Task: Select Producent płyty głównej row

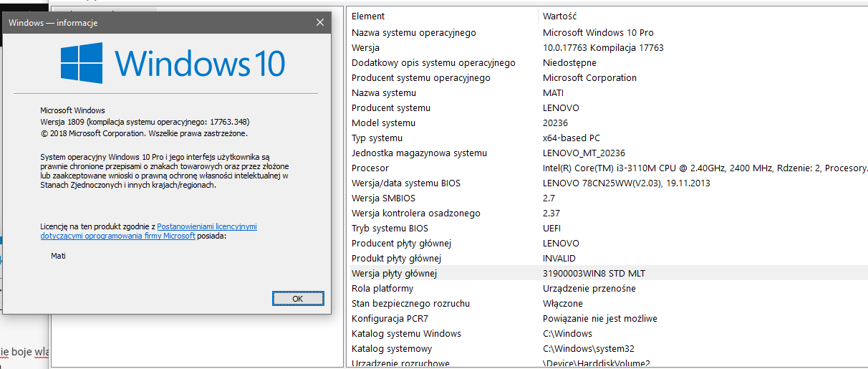Action: 608,243
